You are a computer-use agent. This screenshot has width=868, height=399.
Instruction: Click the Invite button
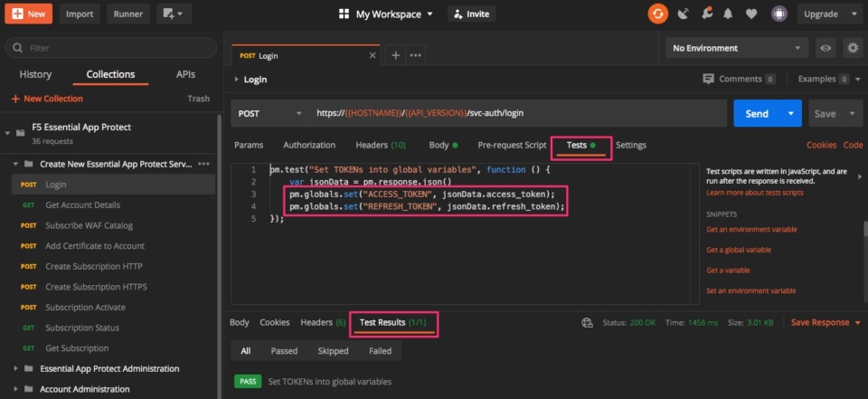[472, 14]
